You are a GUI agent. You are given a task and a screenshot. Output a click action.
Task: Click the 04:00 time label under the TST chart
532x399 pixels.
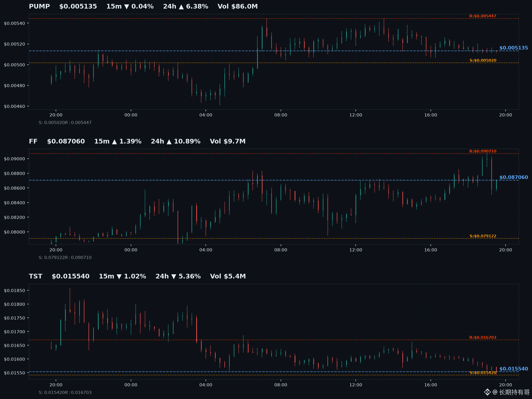click(206, 385)
